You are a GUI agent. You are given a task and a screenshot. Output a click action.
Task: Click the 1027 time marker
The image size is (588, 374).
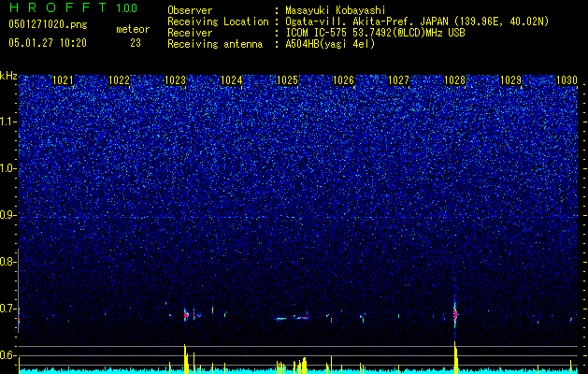coord(398,80)
